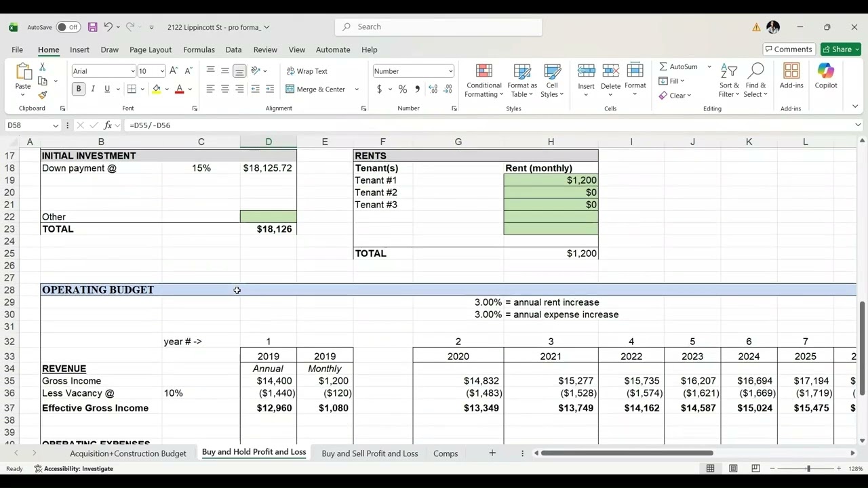
Task: Click Increase Decimal icon
Action: pyautogui.click(x=433, y=89)
